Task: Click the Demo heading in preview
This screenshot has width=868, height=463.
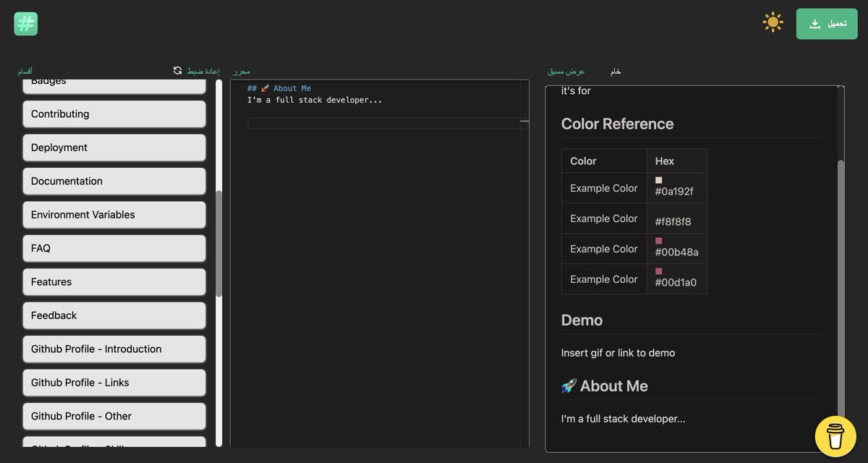Action: tap(582, 320)
